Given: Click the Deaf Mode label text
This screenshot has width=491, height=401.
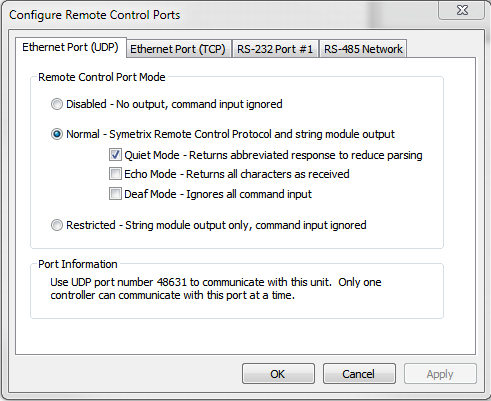Looking at the screenshot, I should tap(218, 194).
